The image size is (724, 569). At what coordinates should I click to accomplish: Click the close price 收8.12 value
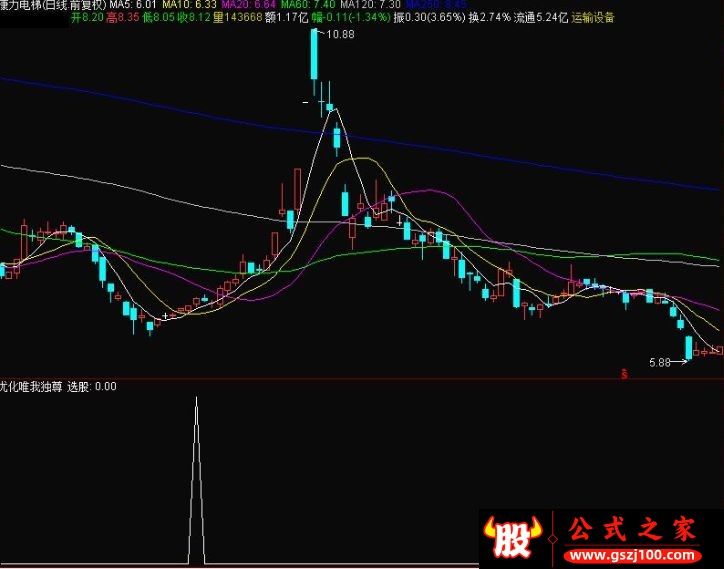194,18
